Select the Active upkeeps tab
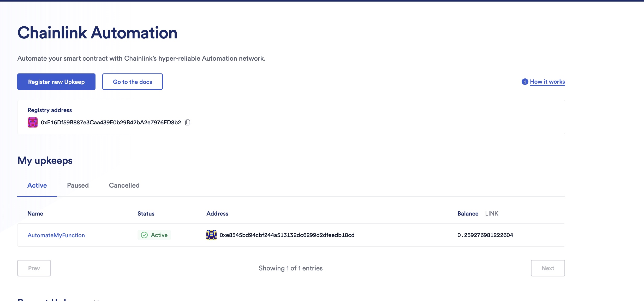 tap(37, 185)
